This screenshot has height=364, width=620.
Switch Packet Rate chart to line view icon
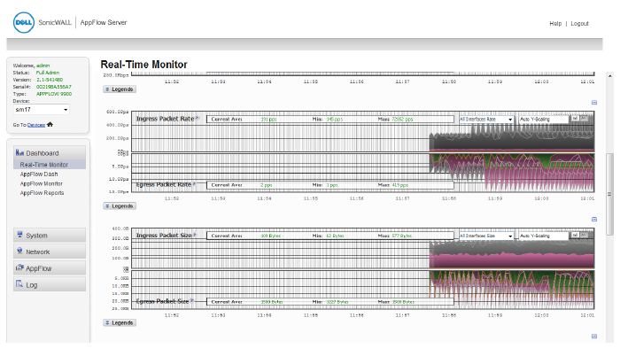coord(584,118)
